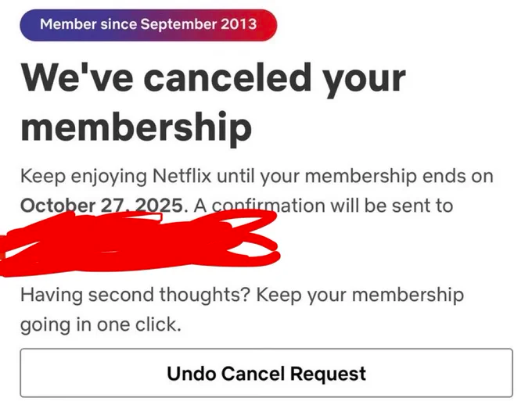Image resolution: width=532 pixels, height=405 pixels.
Task: Click the red scribbled-out email address
Action: point(141,244)
